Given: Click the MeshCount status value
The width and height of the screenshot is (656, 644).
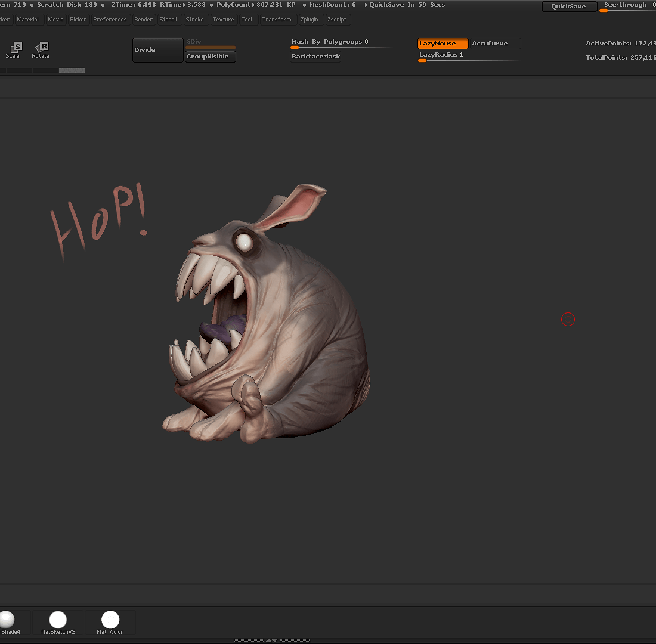Looking at the screenshot, I should tap(333, 5).
